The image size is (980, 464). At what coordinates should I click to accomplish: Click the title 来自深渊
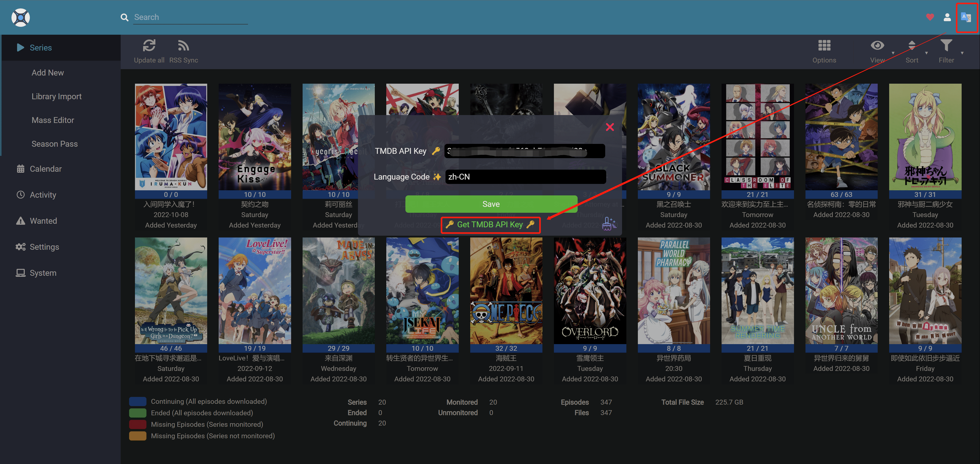pyautogui.click(x=339, y=358)
